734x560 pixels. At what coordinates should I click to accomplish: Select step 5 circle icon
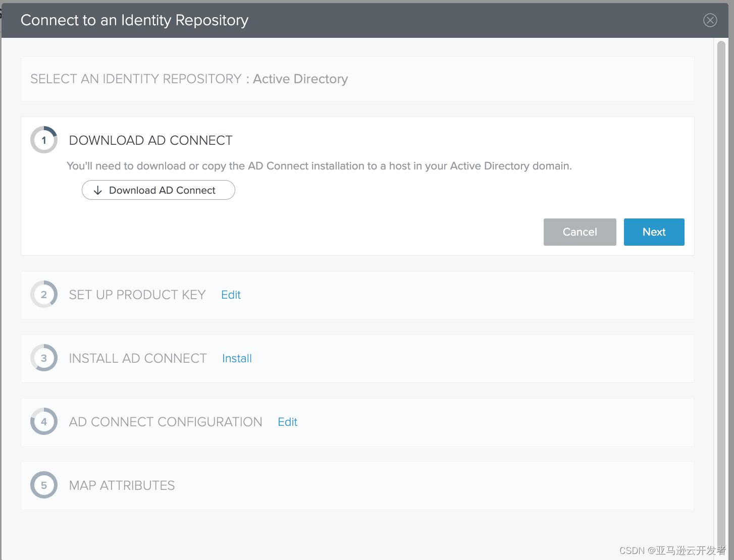[x=44, y=485]
